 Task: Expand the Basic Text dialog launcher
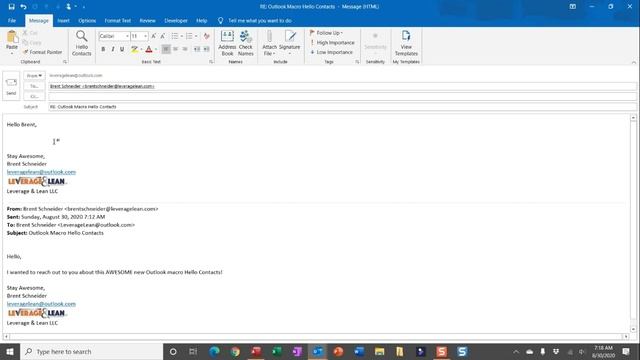point(211,62)
